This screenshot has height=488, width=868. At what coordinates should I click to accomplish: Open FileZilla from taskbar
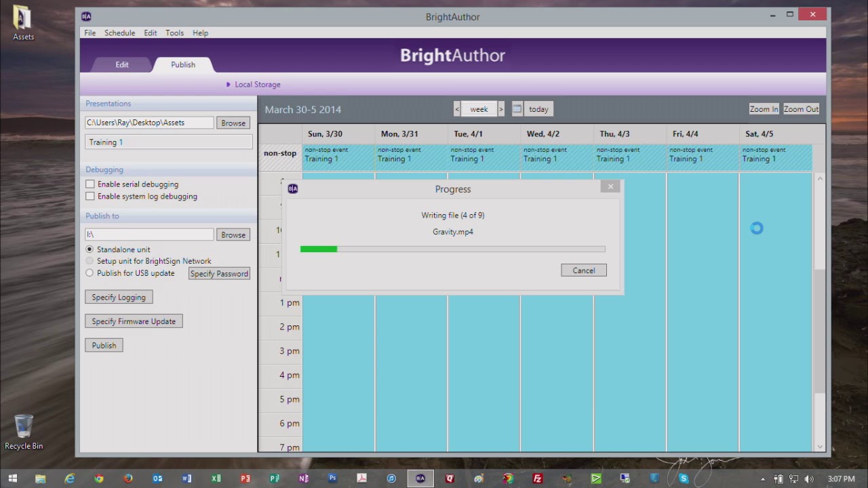[x=537, y=479]
